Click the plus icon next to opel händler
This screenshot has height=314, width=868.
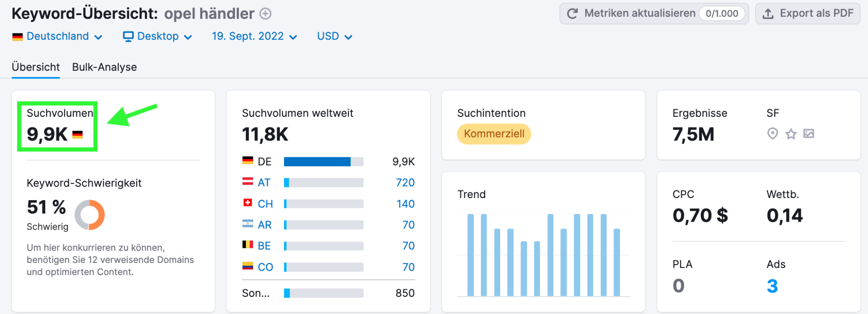[266, 14]
